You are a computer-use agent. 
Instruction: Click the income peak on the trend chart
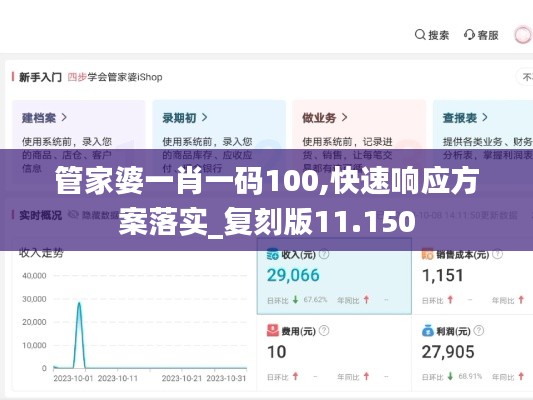click(x=79, y=302)
